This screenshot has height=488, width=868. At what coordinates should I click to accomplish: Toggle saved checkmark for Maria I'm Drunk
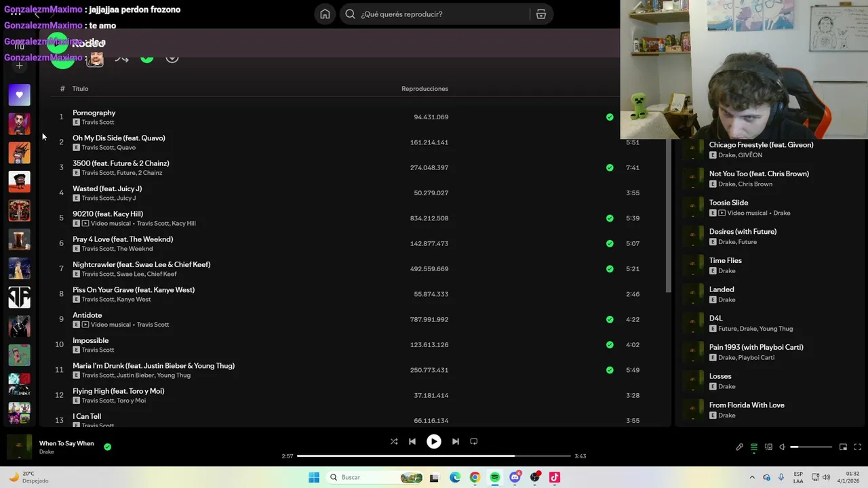click(x=610, y=370)
